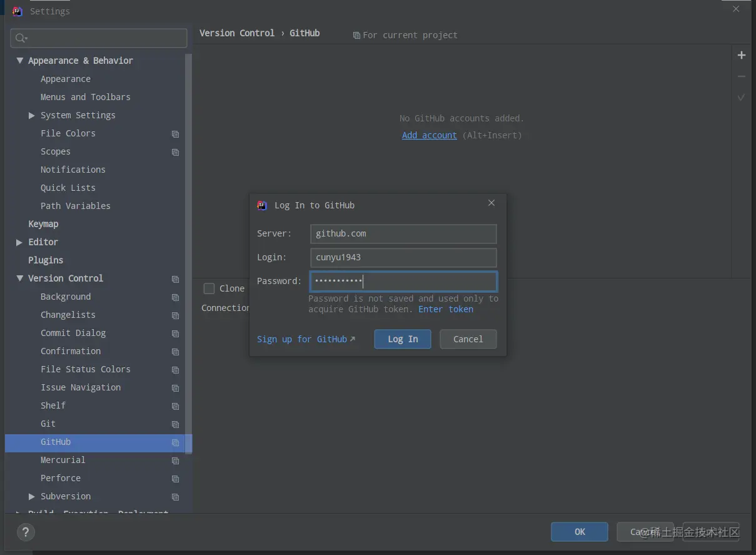Viewport: 756px width, 555px height.
Task: Open the Plugins settings page
Action: pos(46,260)
